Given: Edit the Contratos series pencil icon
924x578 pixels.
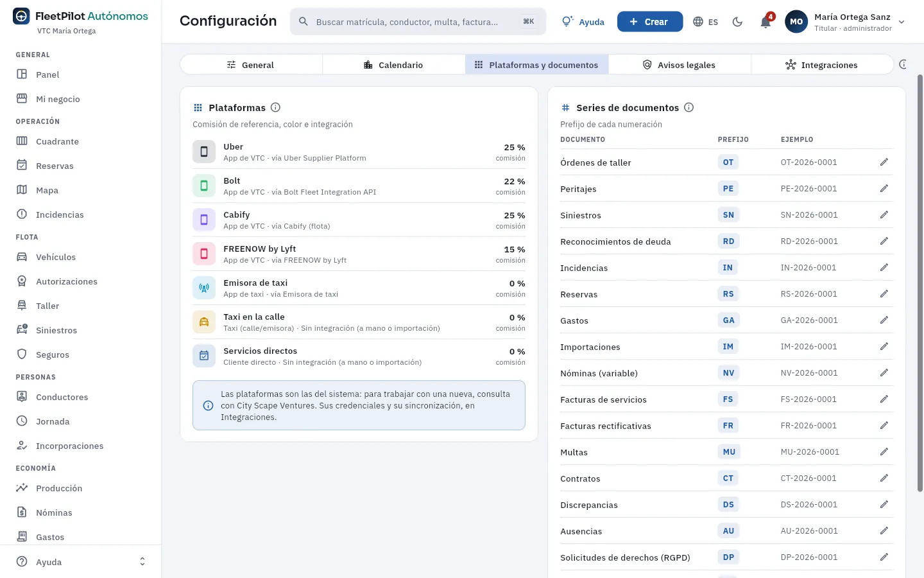Looking at the screenshot, I should pos(884,478).
